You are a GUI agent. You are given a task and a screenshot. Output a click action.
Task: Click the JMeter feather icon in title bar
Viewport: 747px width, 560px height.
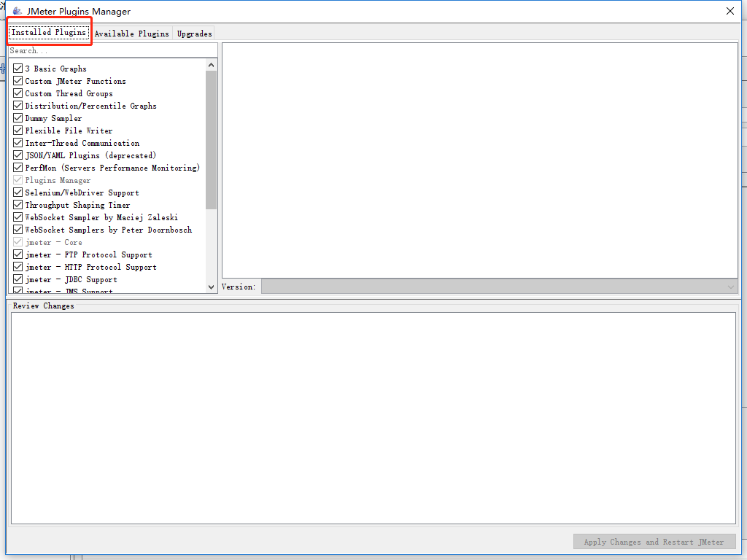[18, 11]
